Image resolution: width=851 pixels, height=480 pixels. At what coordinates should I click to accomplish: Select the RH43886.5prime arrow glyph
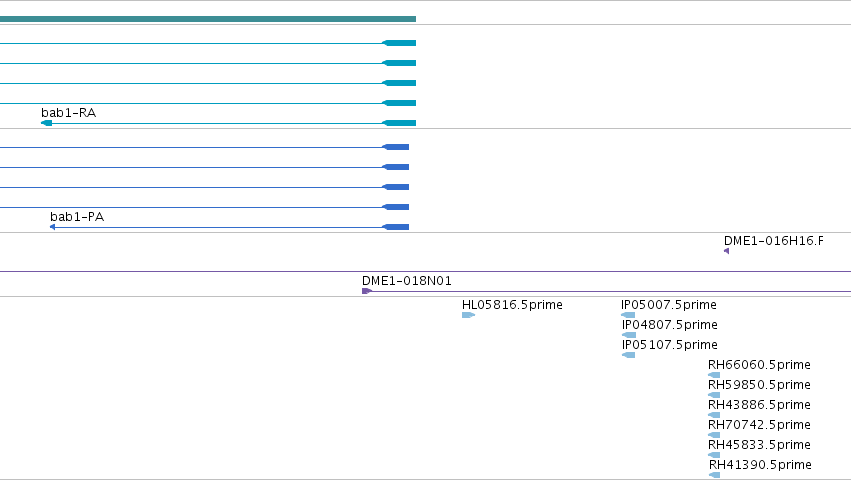point(714,415)
